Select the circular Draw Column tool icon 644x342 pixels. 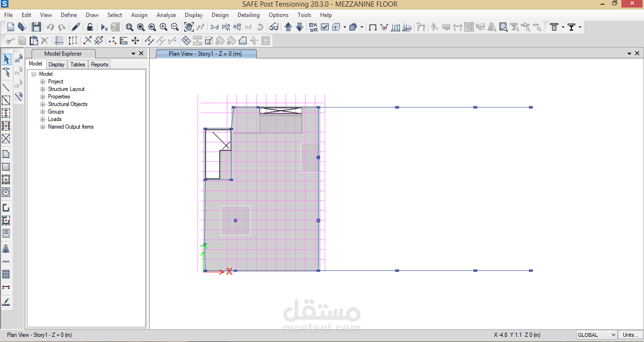pos(6,192)
